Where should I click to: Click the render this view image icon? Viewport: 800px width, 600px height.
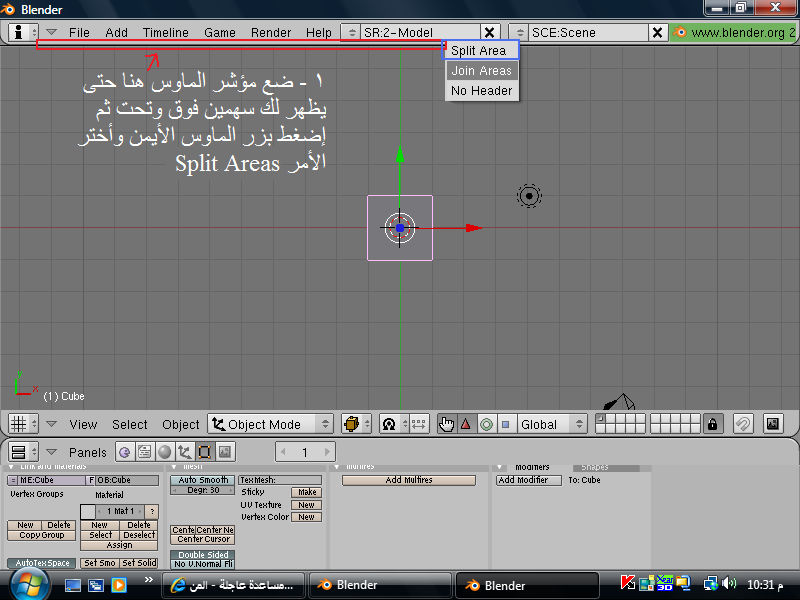773,424
